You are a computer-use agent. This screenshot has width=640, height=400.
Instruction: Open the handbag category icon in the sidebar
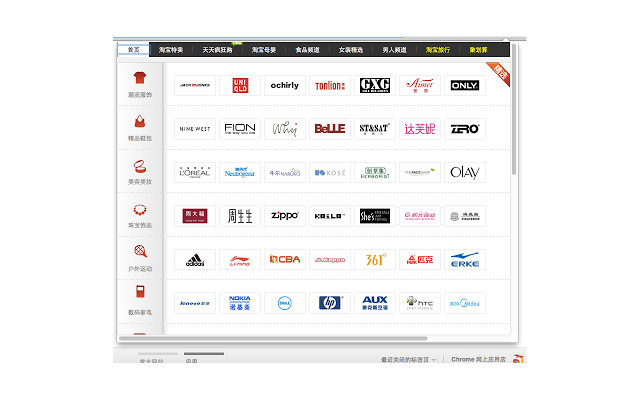pos(140,121)
